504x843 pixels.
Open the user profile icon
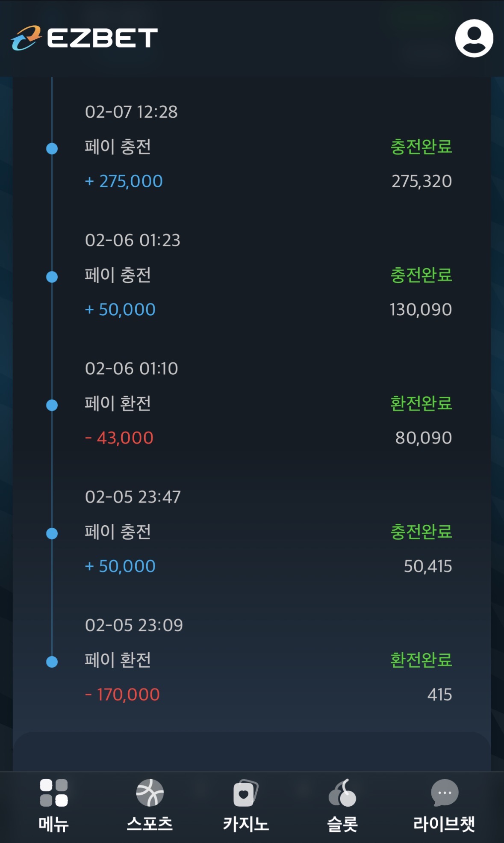click(474, 38)
